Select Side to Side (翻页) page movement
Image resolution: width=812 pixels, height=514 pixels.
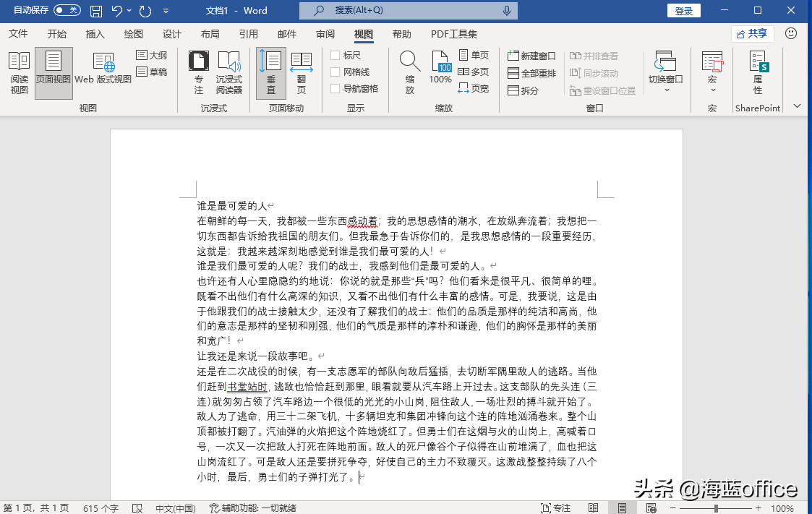pos(301,73)
